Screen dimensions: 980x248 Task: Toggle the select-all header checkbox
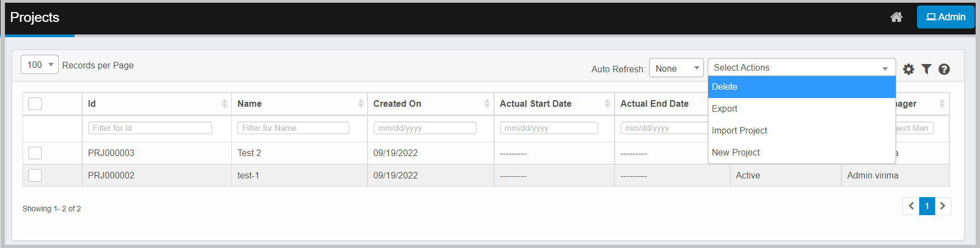pyautogui.click(x=35, y=103)
